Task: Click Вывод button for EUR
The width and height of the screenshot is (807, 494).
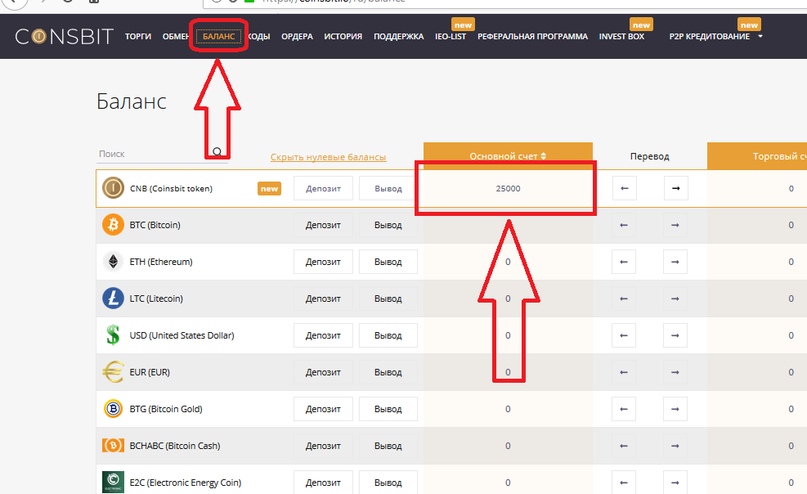Action: click(x=388, y=372)
